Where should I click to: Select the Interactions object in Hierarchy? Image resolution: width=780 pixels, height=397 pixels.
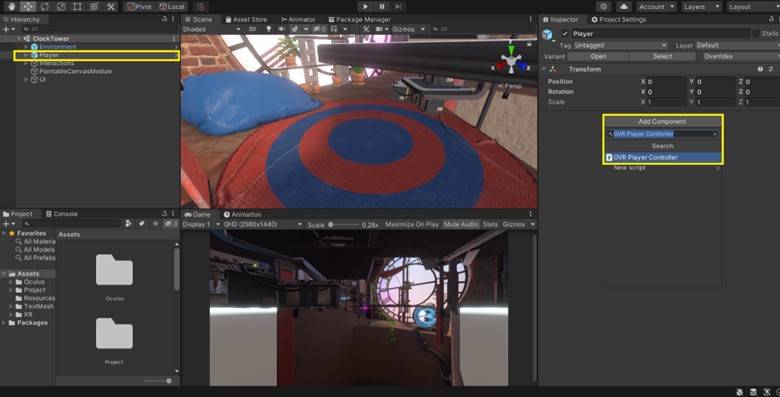[x=57, y=63]
